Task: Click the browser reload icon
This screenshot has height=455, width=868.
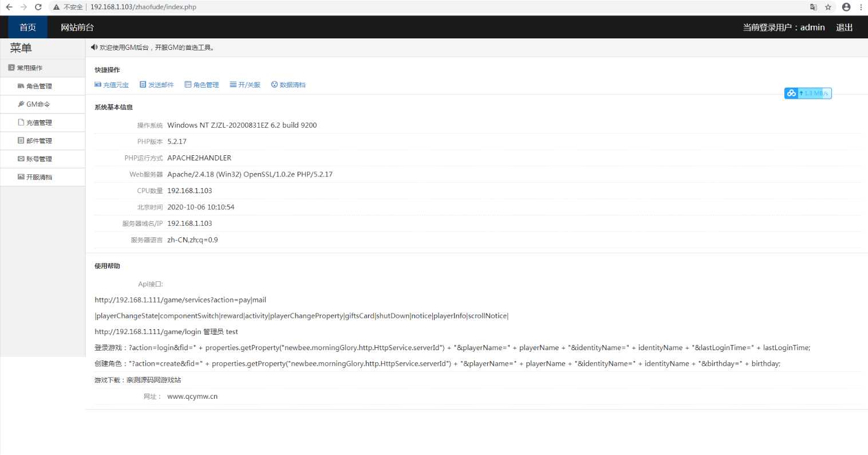Action: coord(38,7)
